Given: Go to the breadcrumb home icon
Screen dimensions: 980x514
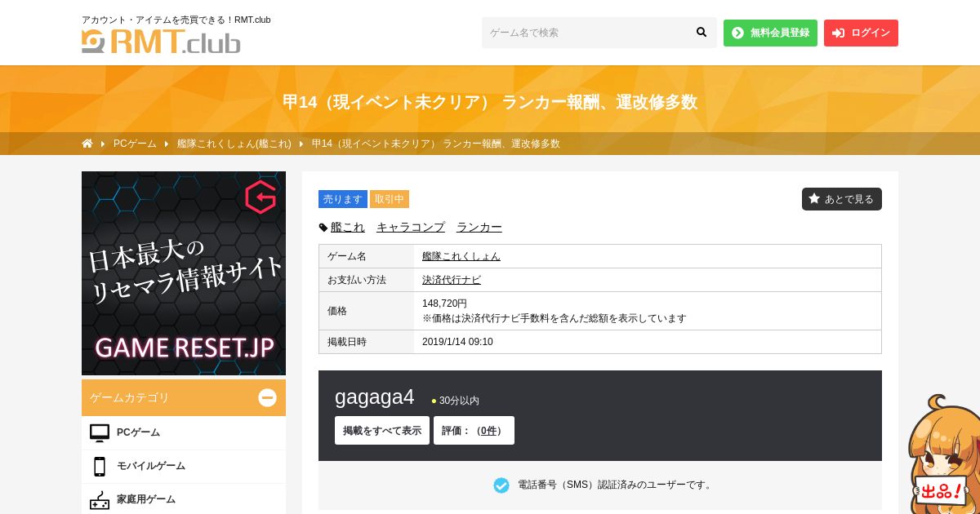Looking at the screenshot, I should coord(87,144).
